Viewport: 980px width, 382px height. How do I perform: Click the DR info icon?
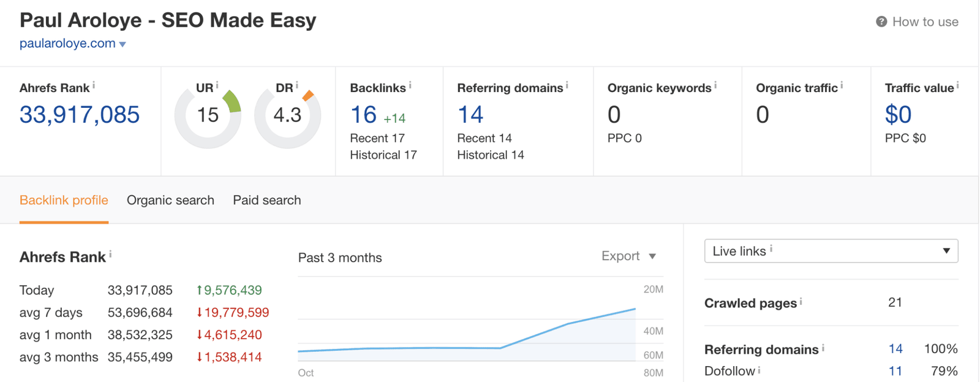click(297, 85)
